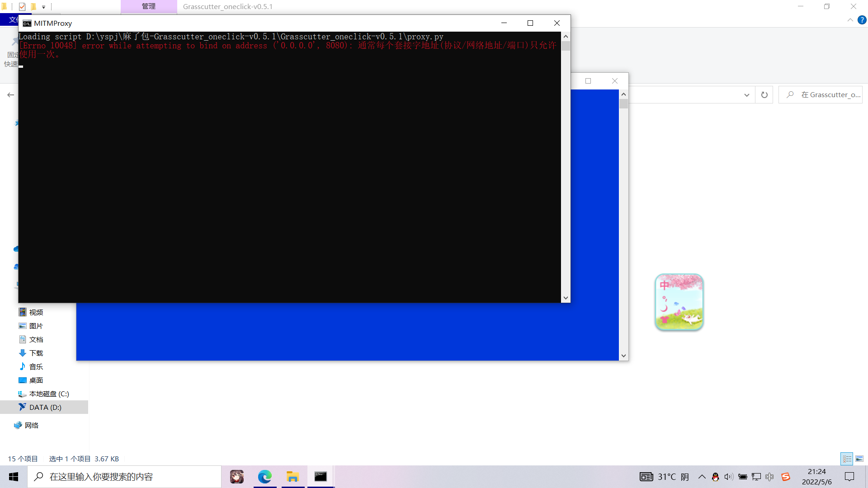Click the Explorer help question icon
Image resolution: width=868 pixels, height=488 pixels.
coord(862,20)
